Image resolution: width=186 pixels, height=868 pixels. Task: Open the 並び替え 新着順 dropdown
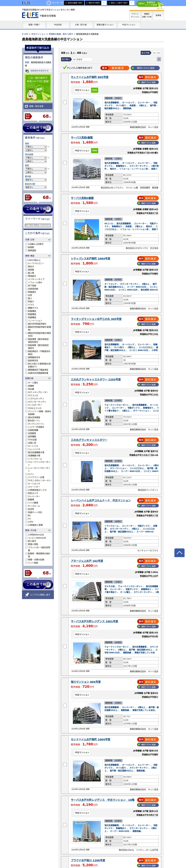point(82,59)
